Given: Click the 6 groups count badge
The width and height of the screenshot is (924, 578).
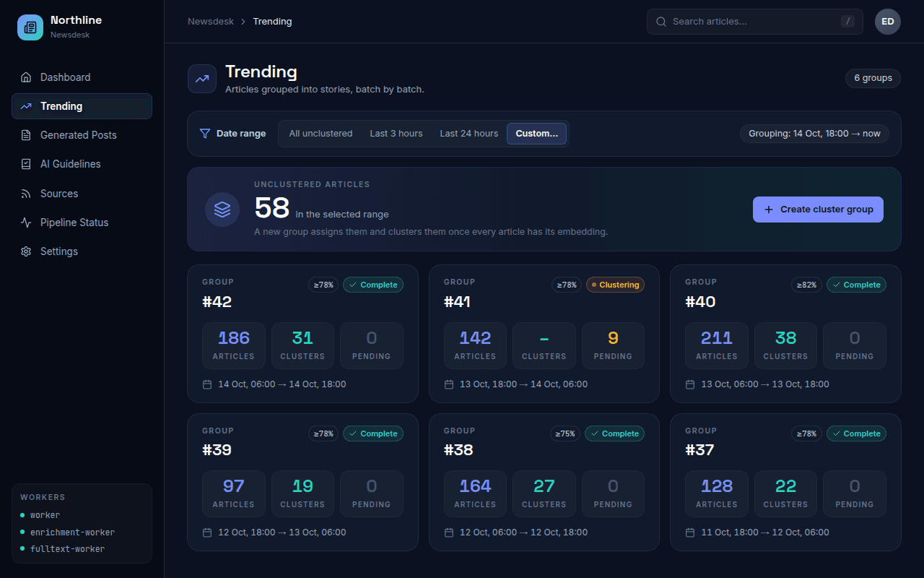Looking at the screenshot, I should [x=873, y=78].
